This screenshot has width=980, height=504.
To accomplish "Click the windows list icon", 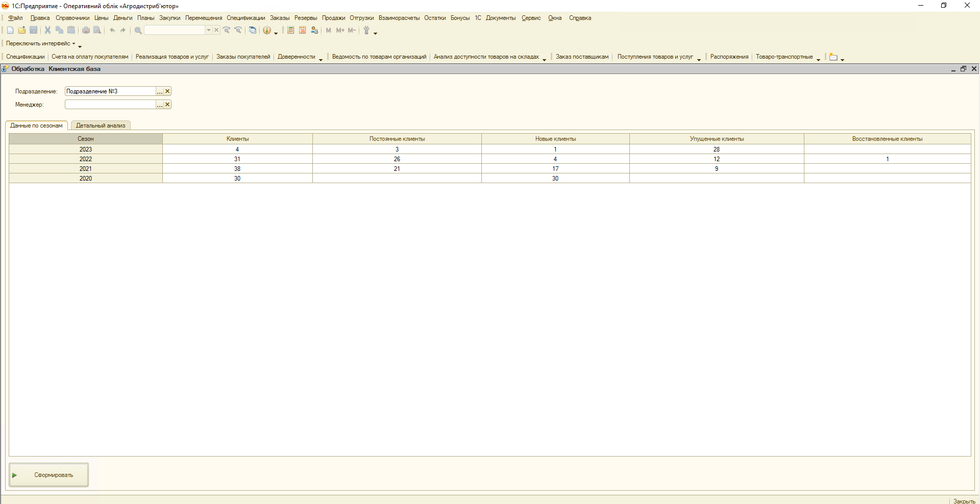I will [253, 31].
